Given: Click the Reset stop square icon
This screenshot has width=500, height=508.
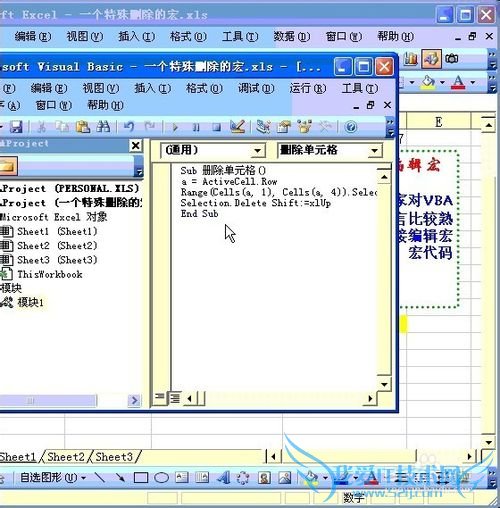Looking at the screenshot, I should (217, 127).
